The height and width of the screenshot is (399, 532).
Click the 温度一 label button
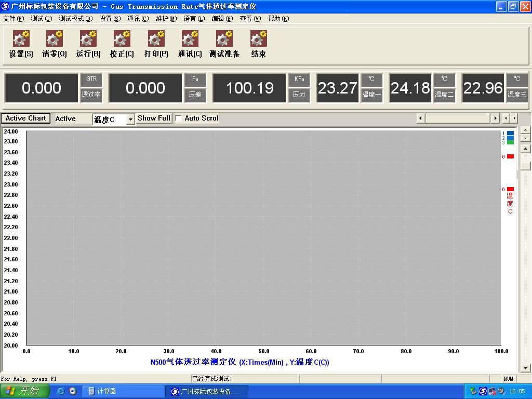pos(371,95)
